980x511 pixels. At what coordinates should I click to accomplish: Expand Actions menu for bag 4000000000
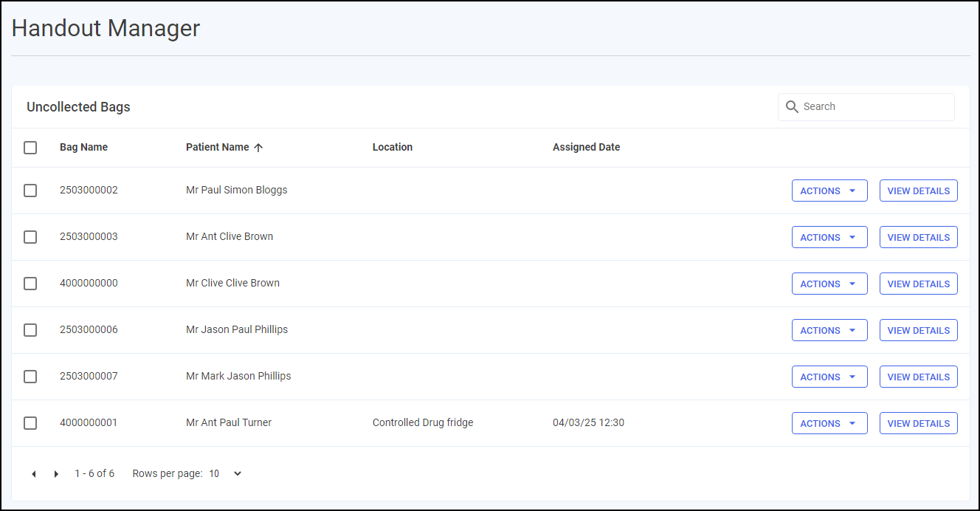tap(829, 284)
